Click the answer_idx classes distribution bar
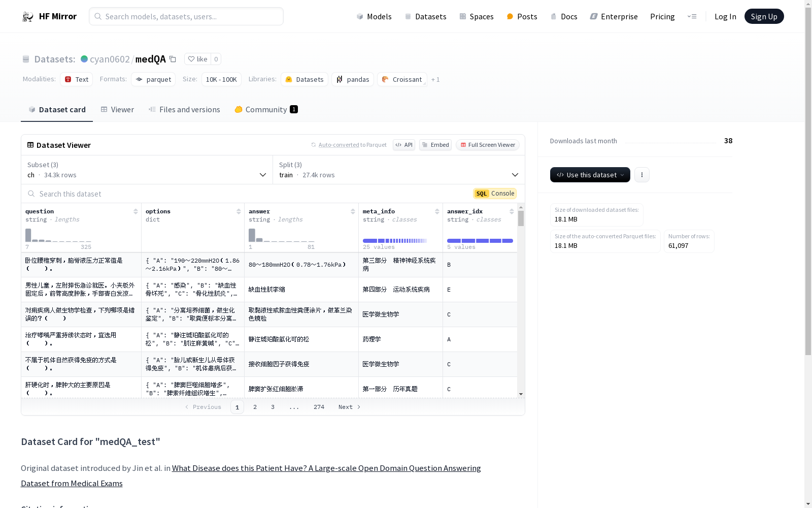 tap(480, 241)
